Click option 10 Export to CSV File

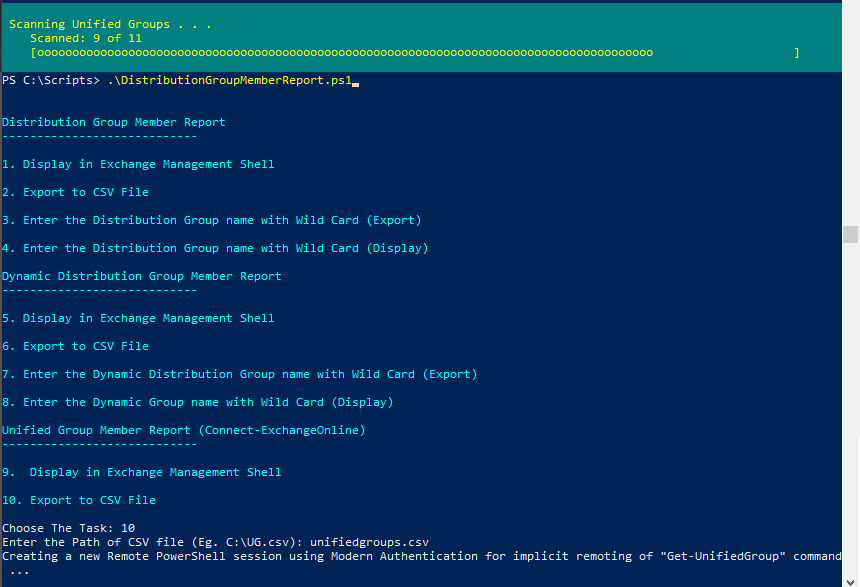[79, 500]
